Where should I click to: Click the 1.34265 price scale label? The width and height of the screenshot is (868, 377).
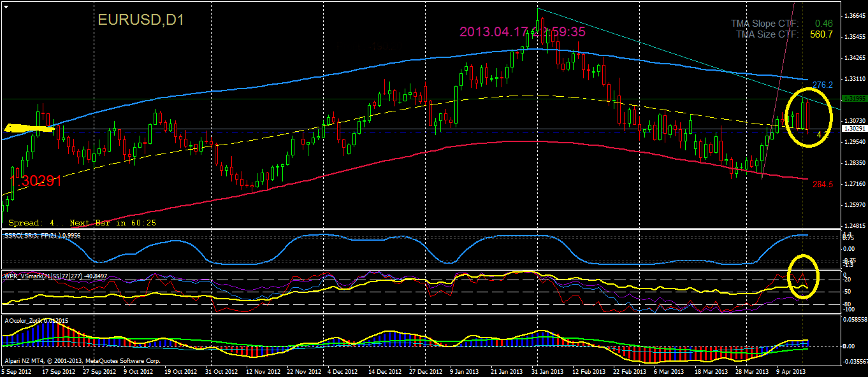853,58
